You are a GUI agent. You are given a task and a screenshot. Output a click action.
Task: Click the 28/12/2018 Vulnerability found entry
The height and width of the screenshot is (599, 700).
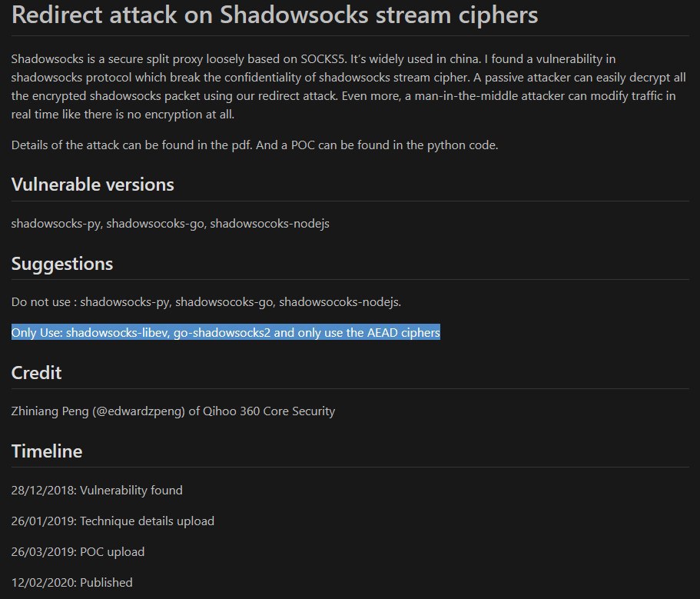coord(97,490)
